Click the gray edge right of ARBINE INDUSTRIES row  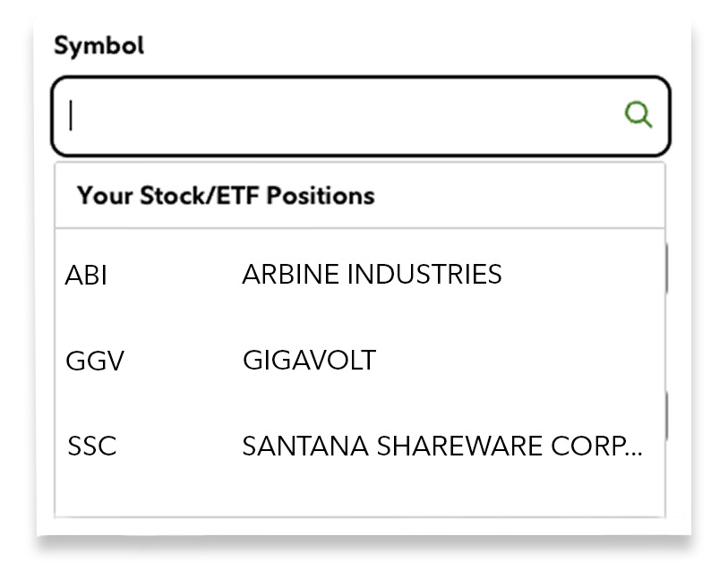667,269
